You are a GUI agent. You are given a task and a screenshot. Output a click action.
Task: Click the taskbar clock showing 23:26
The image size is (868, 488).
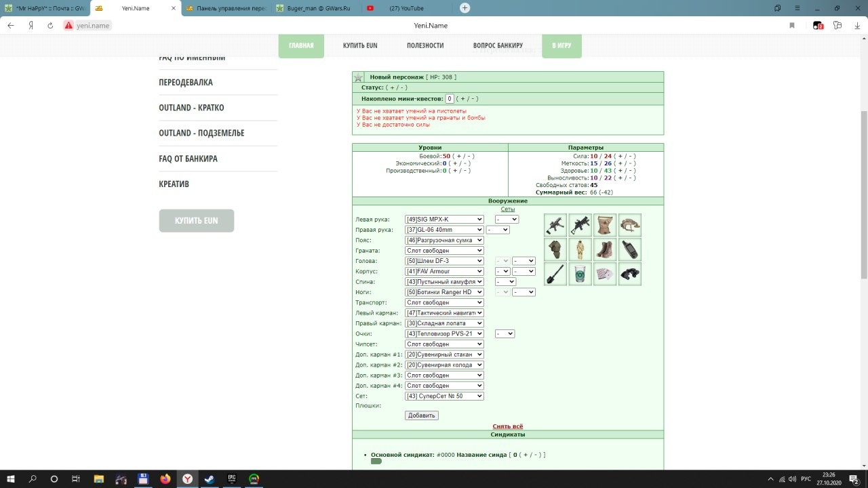(x=829, y=479)
